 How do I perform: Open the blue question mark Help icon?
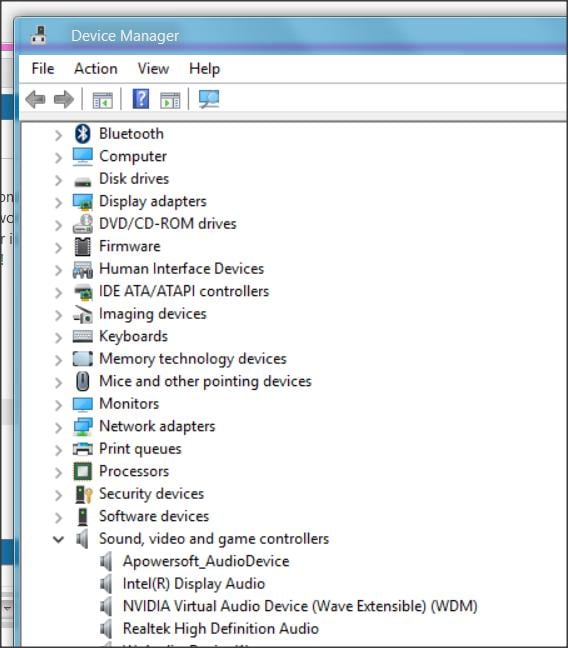(141, 99)
